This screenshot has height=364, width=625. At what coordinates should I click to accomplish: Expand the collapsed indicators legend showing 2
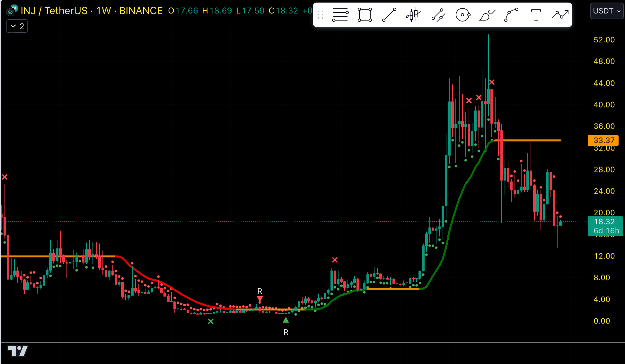pyautogui.click(x=17, y=26)
